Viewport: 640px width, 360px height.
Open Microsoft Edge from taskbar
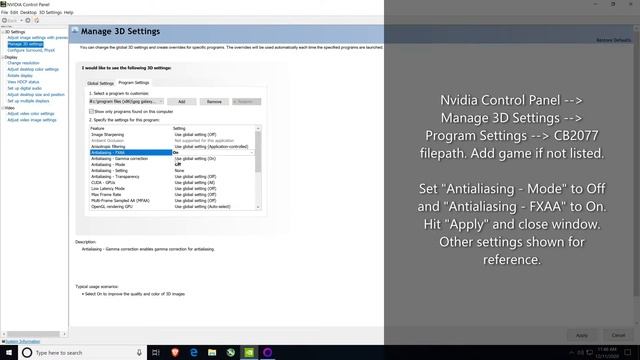193,352
